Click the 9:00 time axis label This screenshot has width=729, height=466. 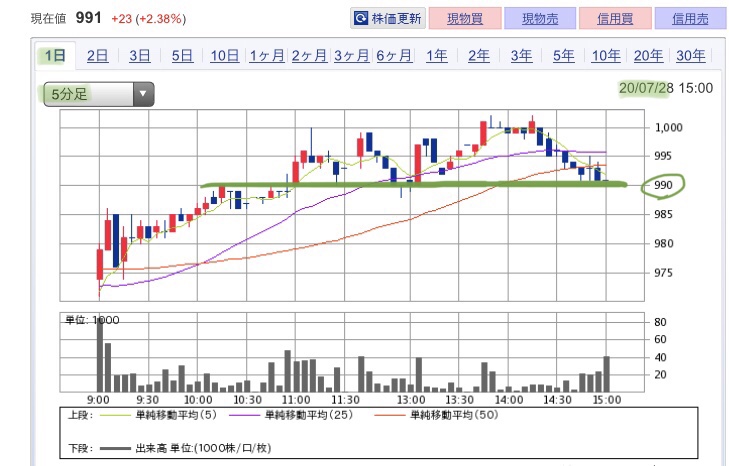(x=98, y=400)
